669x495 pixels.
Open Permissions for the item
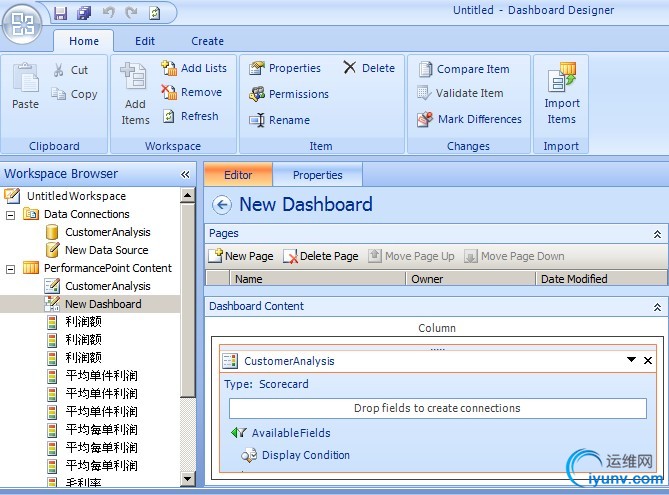289,94
